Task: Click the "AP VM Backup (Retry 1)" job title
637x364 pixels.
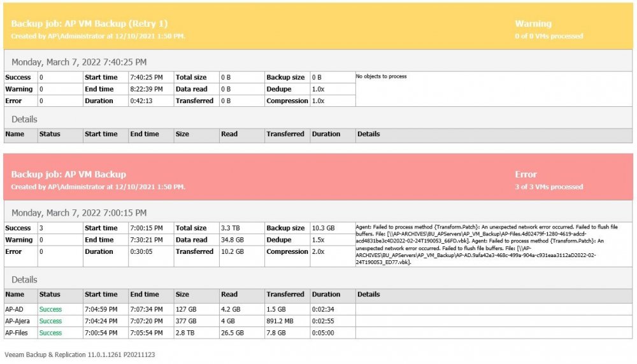Action: click(x=89, y=24)
